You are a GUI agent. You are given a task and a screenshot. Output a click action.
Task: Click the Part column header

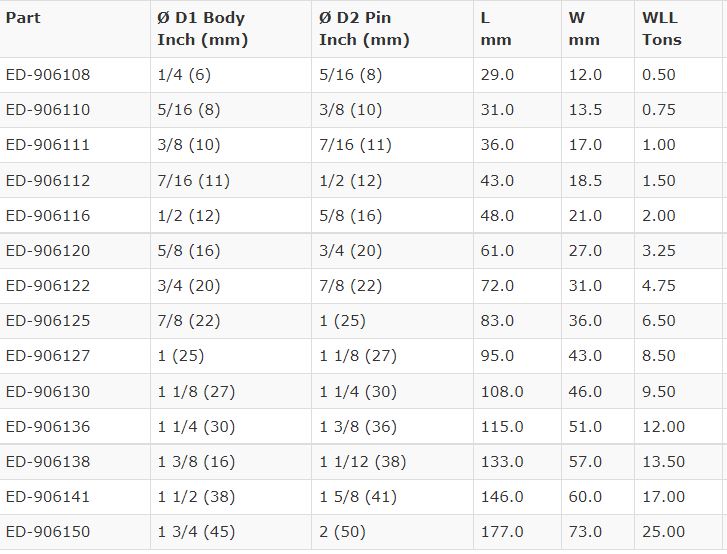click(23, 18)
